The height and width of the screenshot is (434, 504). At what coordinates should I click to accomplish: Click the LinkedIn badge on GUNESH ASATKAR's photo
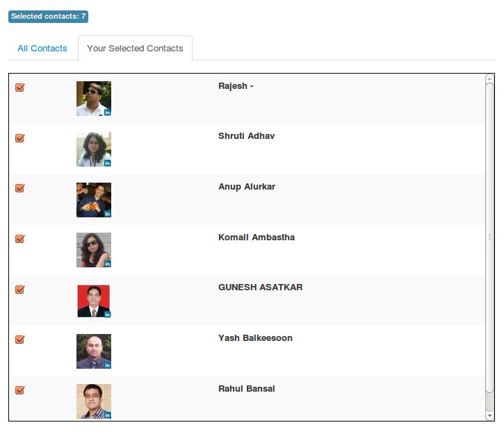tap(108, 315)
